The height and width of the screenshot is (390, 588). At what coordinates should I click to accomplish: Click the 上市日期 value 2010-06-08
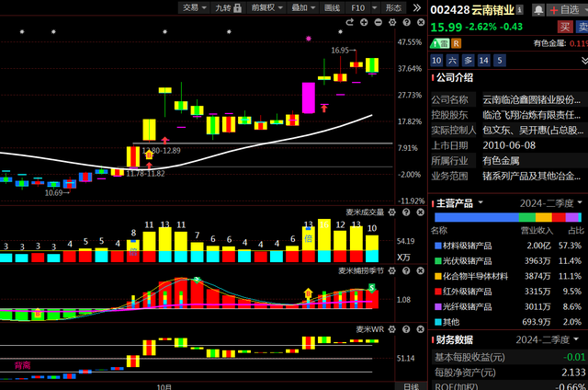click(509, 145)
